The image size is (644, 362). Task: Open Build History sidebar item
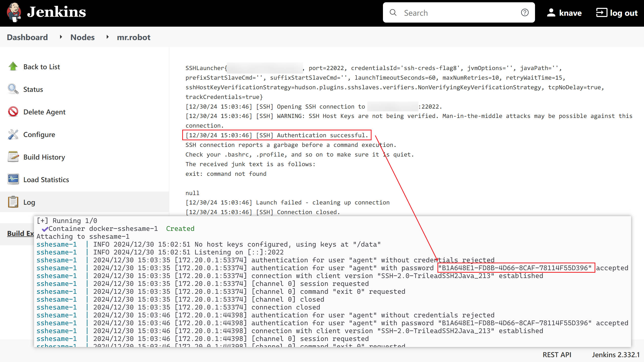[x=44, y=157]
